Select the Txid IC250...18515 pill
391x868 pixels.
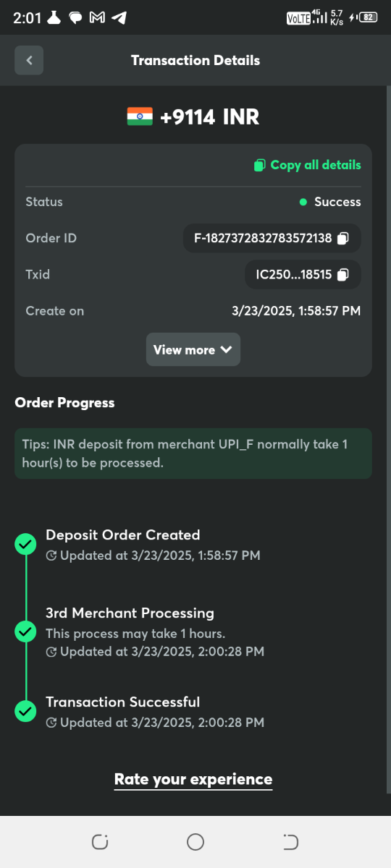[x=303, y=274]
